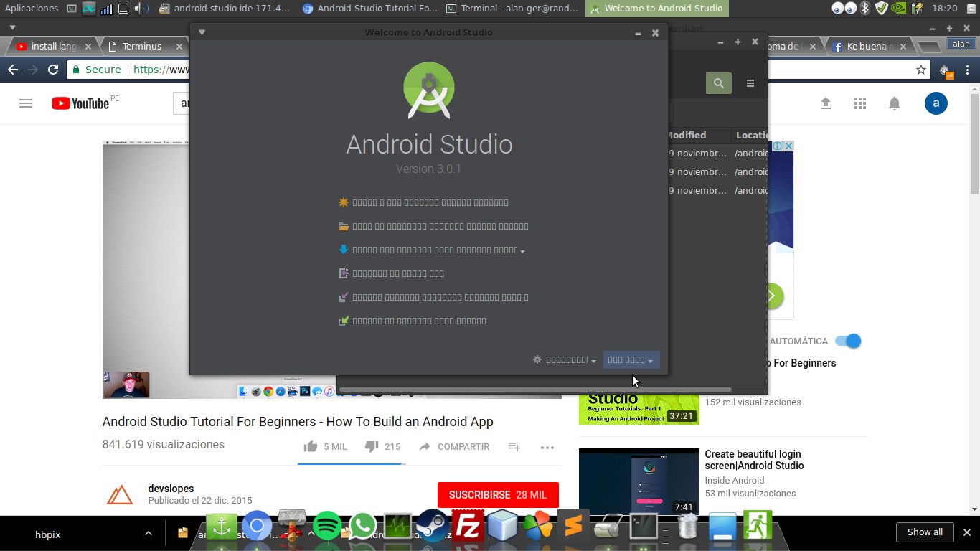Launch Sublime Text from the dock
Screen dimensions: 980x551
pos(573,527)
